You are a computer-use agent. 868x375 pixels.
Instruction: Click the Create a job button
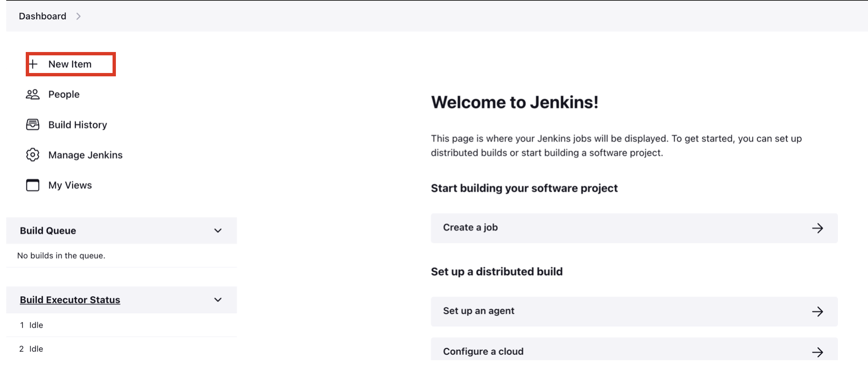634,228
